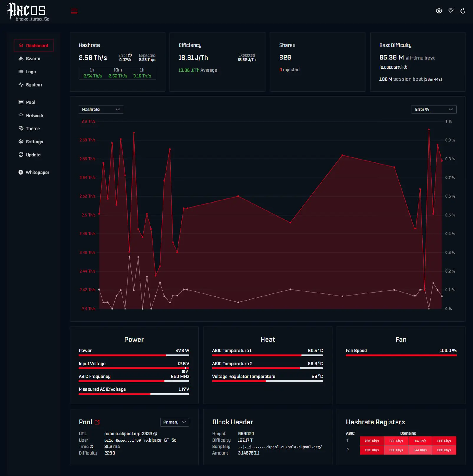The image size is (473, 476).
Task: Open the Dashboard menu item
Action: (x=34, y=45)
